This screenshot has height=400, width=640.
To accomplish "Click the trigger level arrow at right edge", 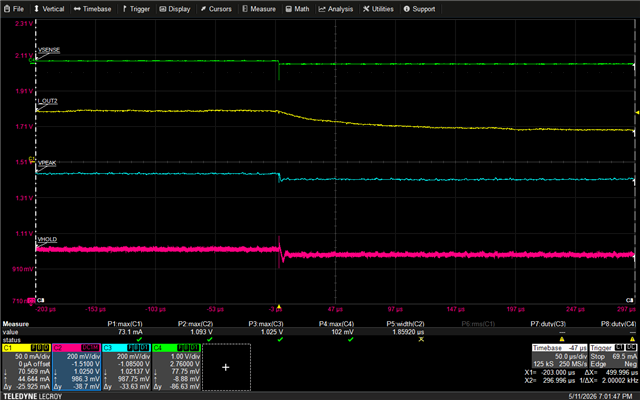I will (637, 112).
